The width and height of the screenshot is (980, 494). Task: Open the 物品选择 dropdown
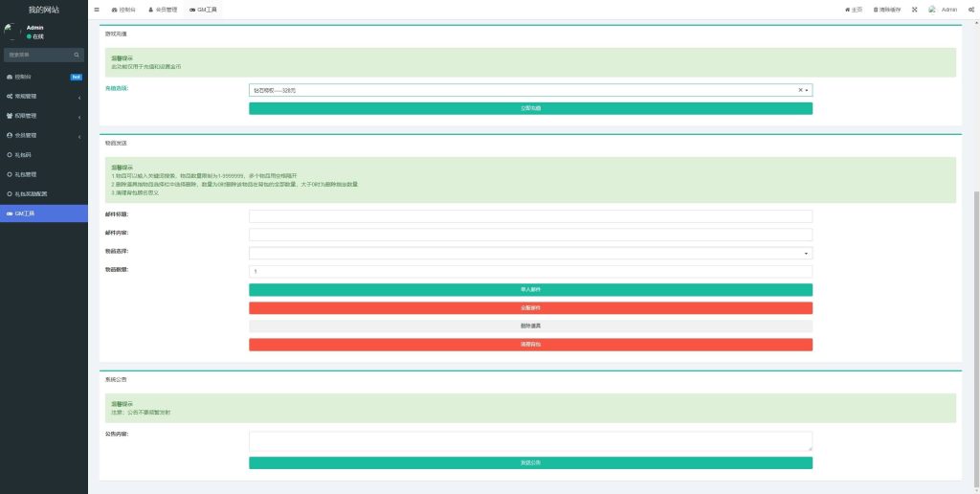tap(530, 253)
